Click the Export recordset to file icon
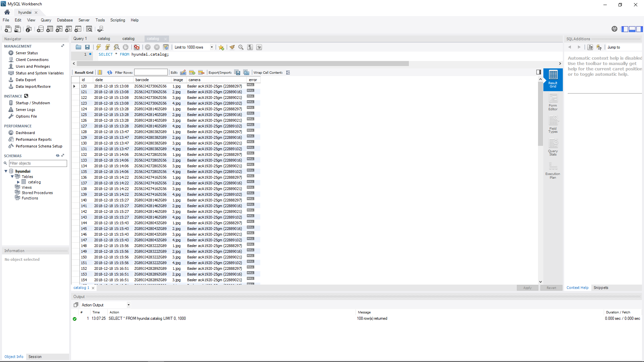Screen dimensions: 644x362 tap(237, 72)
